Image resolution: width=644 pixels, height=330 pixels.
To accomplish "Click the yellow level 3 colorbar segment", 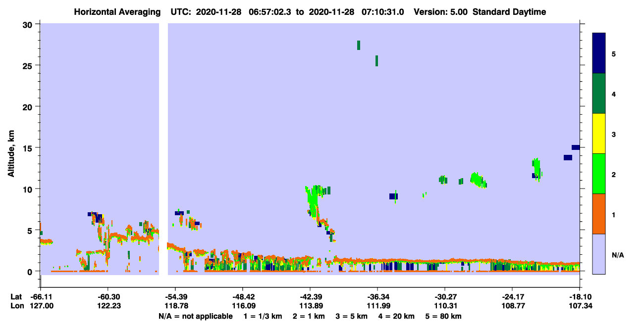I will (599, 134).
